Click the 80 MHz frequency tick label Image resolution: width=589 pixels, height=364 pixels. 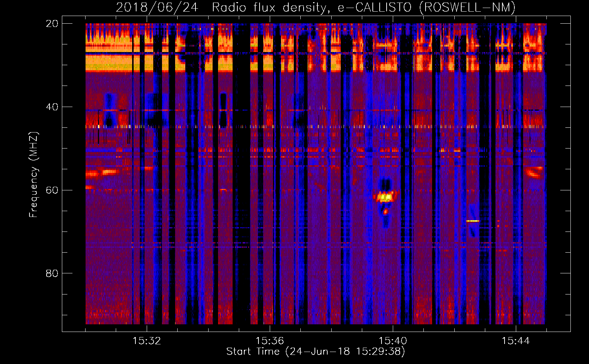[x=52, y=273]
